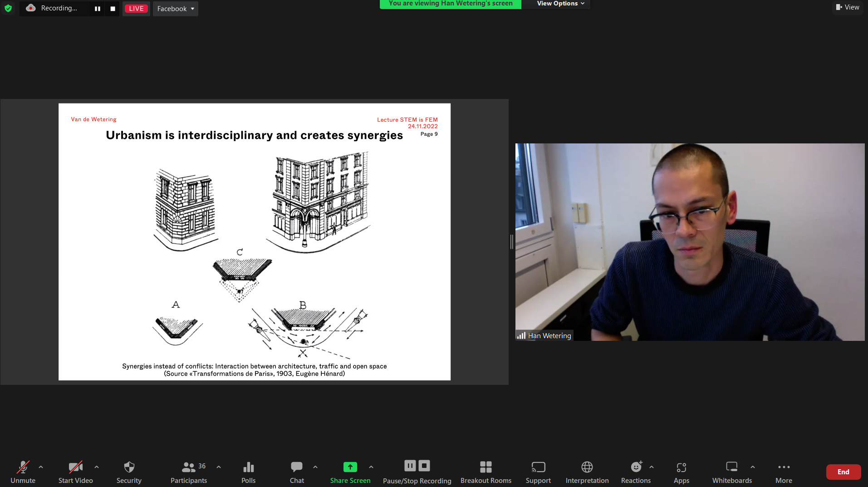
Task: Click the Han Wetering video thumbnail
Action: coord(690,242)
